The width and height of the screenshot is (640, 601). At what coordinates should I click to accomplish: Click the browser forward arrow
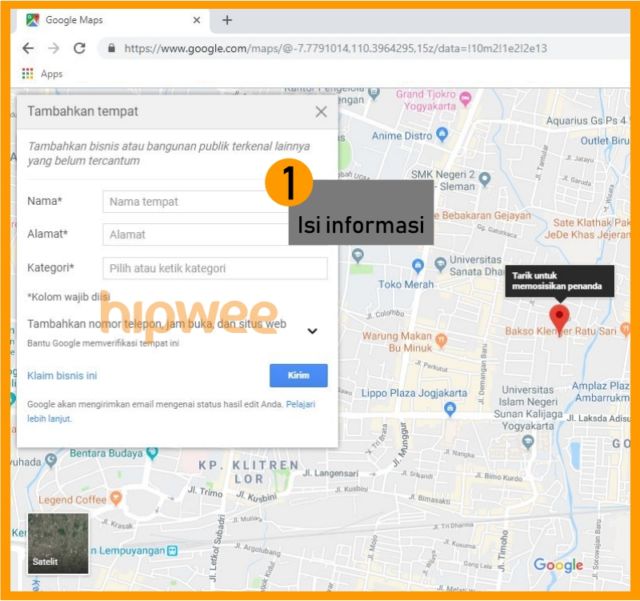pyautogui.click(x=53, y=48)
